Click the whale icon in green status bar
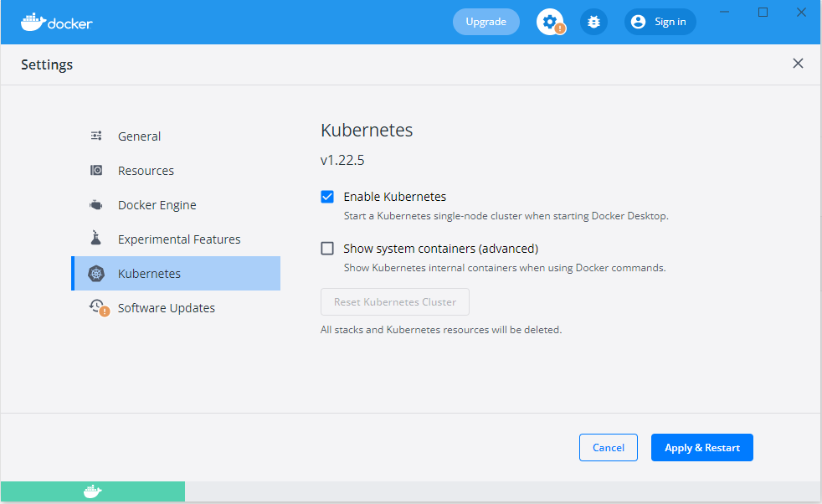Screen dimensions: 822x504 (x=92, y=491)
